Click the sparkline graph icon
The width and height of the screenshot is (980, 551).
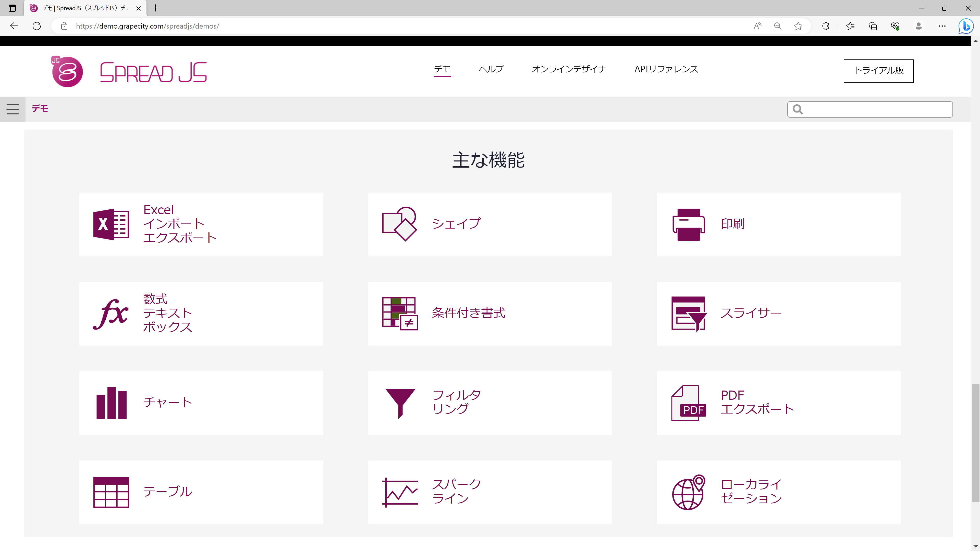(400, 492)
